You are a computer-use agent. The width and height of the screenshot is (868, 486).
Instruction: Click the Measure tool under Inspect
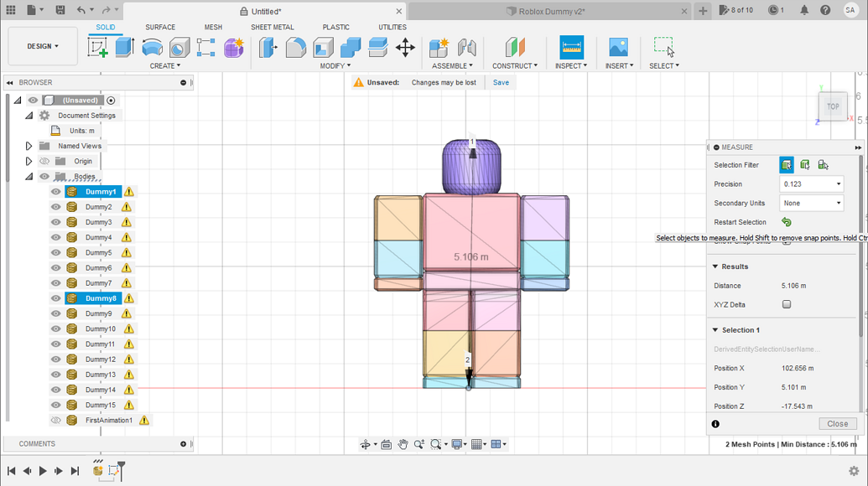coord(571,49)
